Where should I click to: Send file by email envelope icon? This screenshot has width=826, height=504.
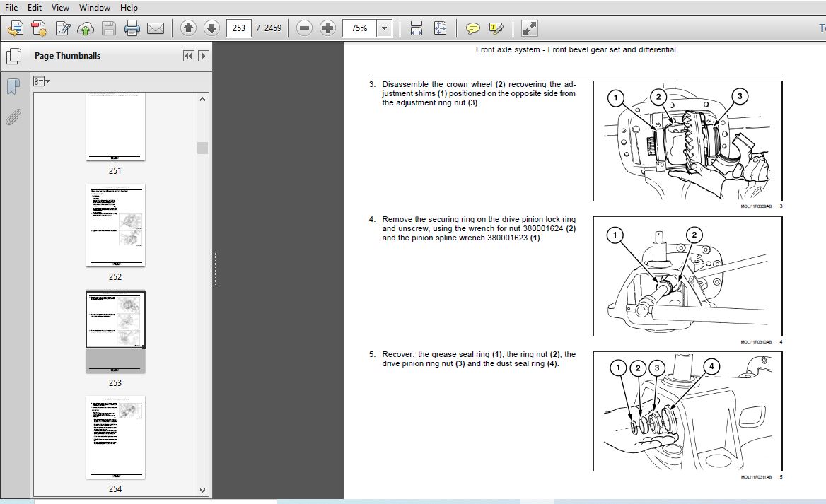pyautogui.click(x=155, y=28)
